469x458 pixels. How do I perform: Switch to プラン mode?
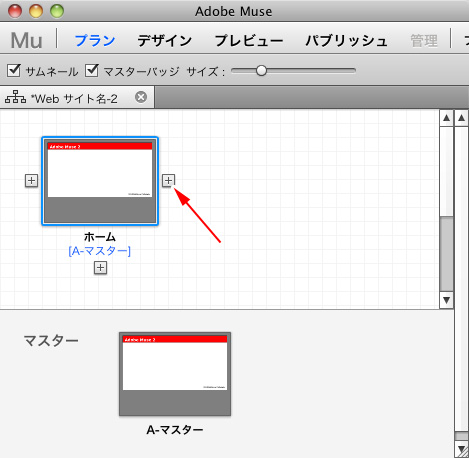[x=95, y=41]
